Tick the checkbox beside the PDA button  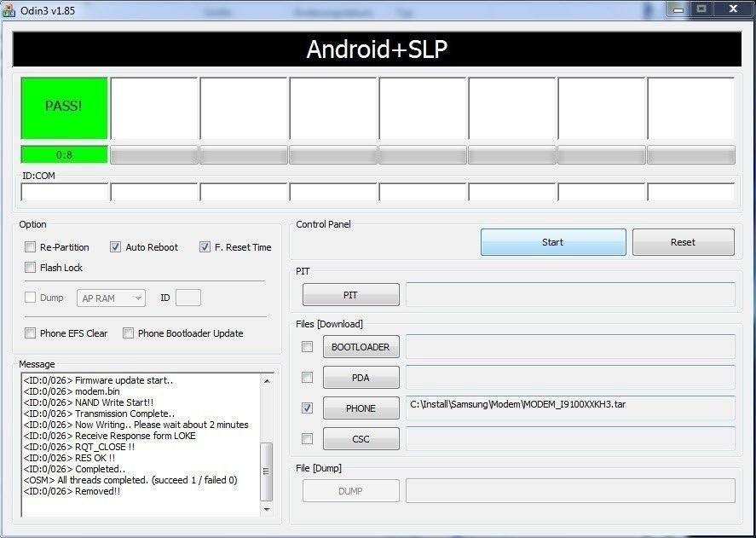coord(307,378)
